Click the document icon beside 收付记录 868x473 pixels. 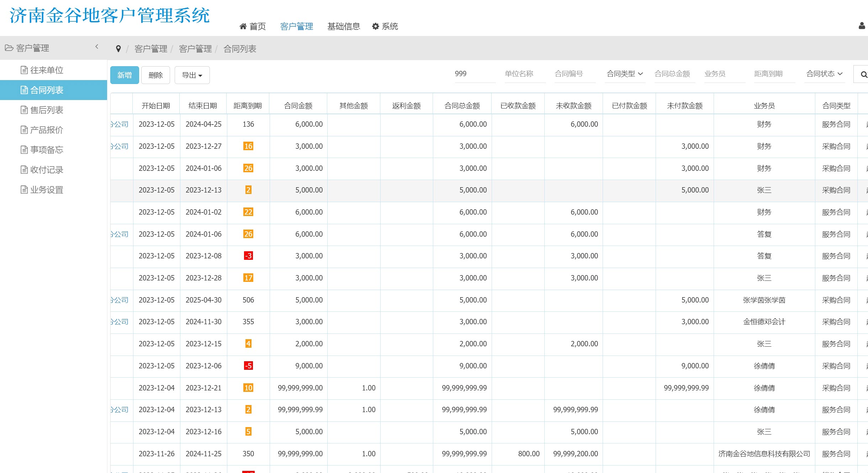pyautogui.click(x=24, y=170)
